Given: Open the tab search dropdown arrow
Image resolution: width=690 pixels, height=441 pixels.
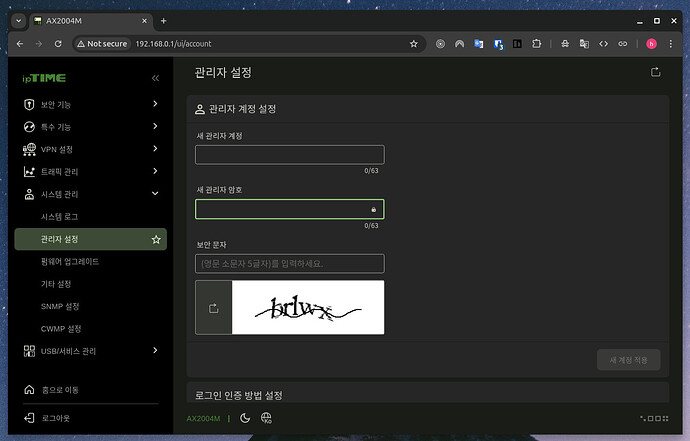Looking at the screenshot, I should pos(18,21).
